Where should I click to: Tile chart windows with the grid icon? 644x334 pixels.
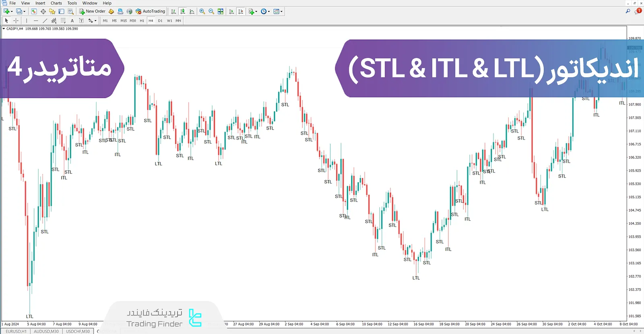221,11
